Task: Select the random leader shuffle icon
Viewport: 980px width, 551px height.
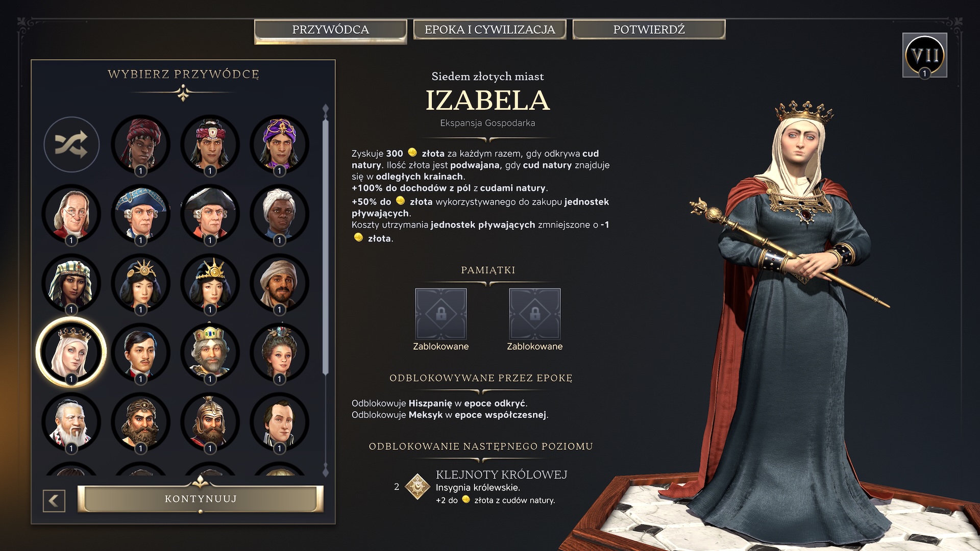Action: [71, 144]
